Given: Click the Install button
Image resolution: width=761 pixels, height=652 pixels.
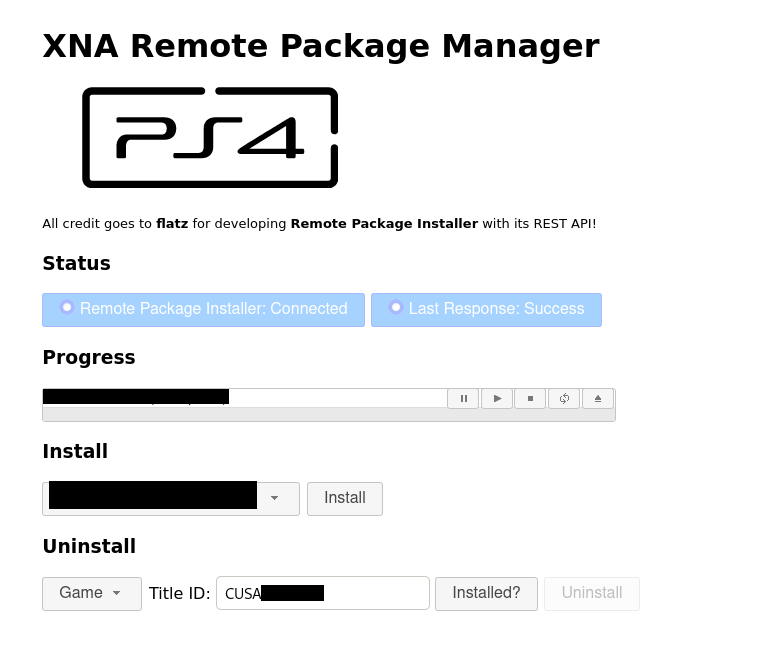Looking at the screenshot, I should point(345,499).
